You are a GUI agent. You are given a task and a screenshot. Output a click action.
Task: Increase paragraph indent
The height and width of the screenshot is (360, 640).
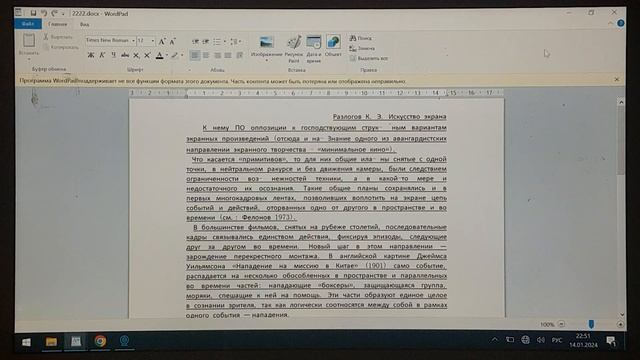[206, 41]
